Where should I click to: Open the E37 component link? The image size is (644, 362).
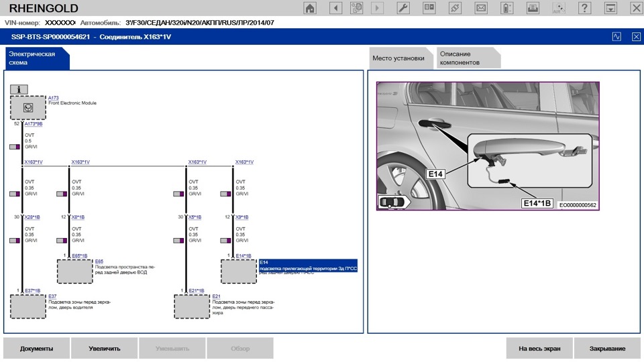(x=52, y=296)
